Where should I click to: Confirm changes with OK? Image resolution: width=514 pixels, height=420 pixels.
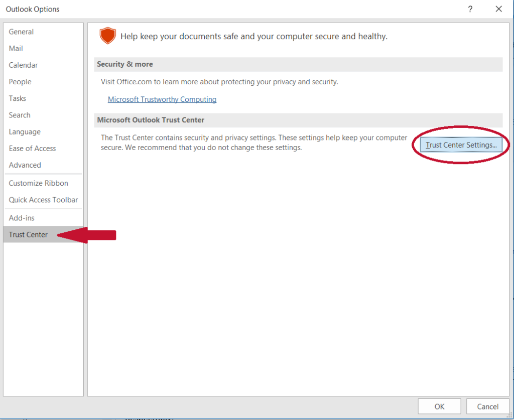[439, 406]
